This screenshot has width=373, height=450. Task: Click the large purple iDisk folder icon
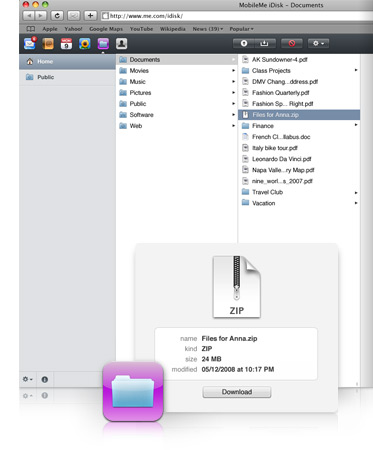(x=133, y=392)
